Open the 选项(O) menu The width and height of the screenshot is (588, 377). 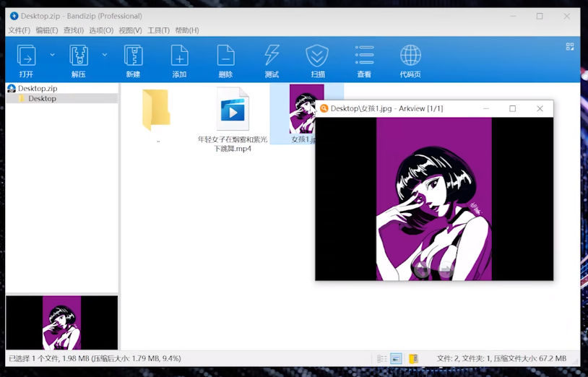pyautogui.click(x=101, y=30)
